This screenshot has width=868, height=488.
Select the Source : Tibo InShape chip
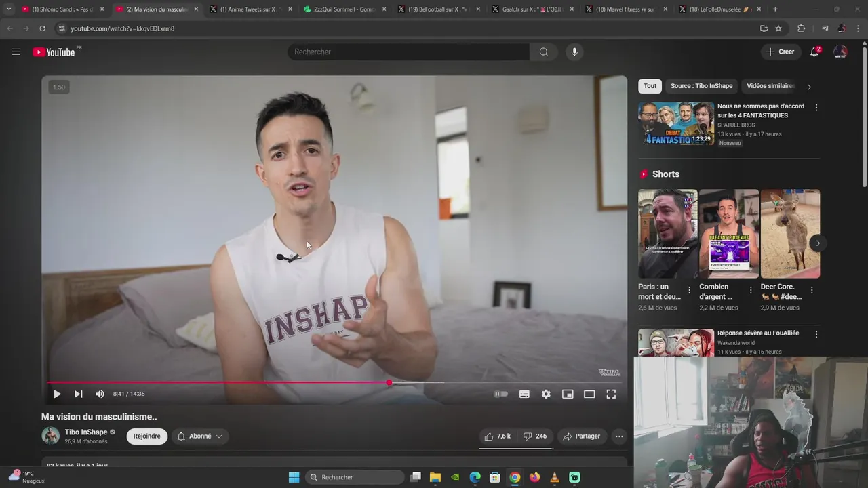[x=701, y=86]
